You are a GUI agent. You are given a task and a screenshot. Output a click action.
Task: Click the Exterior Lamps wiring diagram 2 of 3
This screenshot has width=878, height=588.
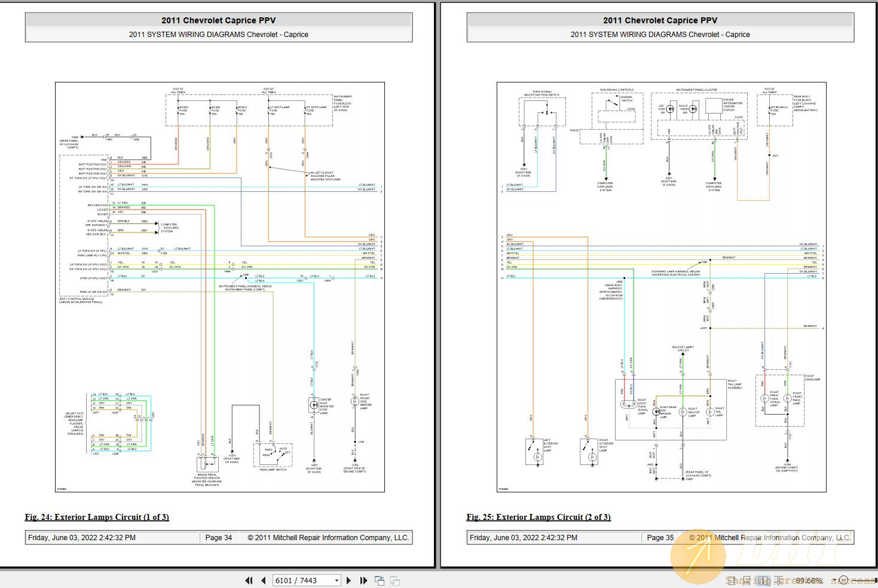662,287
